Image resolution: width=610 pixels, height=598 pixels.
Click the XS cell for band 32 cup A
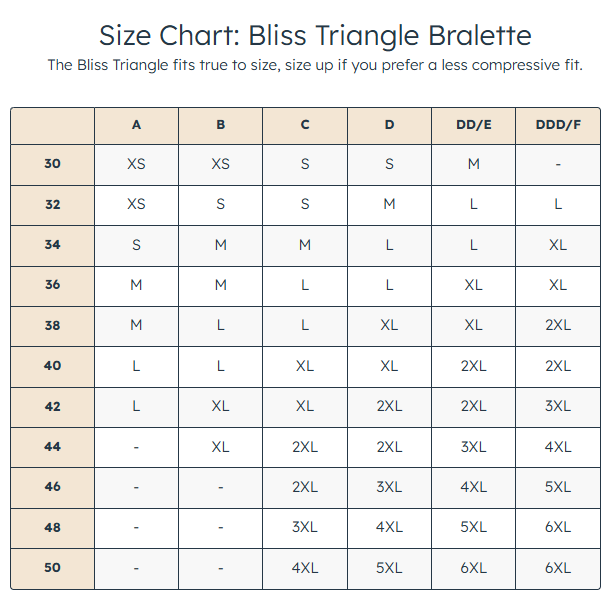point(136,204)
